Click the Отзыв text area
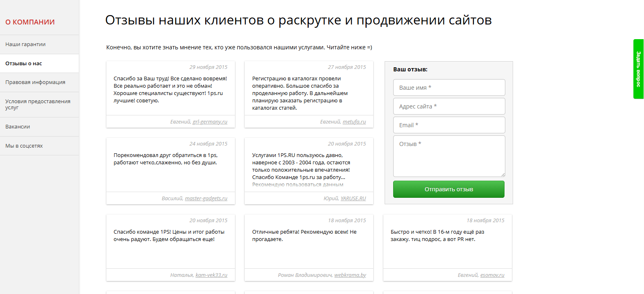The width and height of the screenshot is (644, 294). [449, 156]
